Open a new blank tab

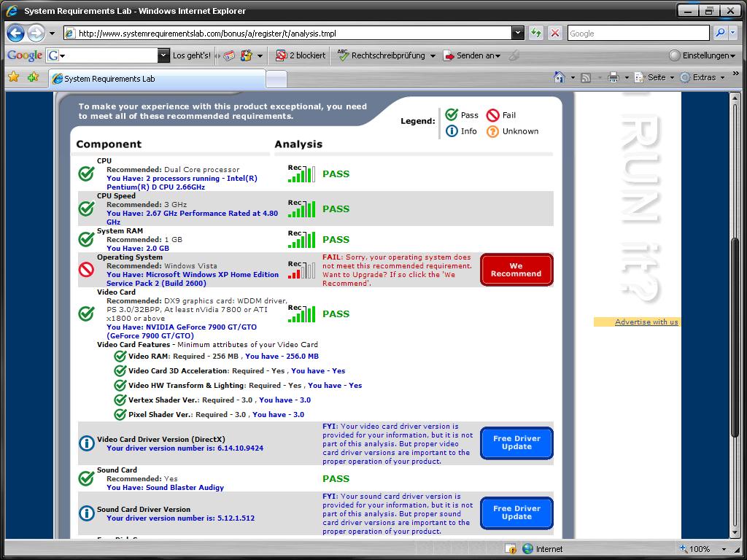[x=276, y=79]
